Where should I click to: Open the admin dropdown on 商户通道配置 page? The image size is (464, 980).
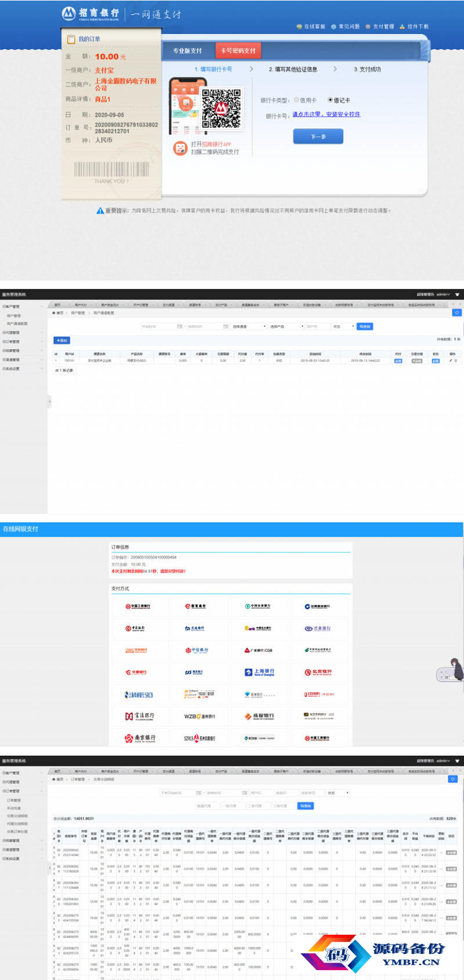[443, 294]
